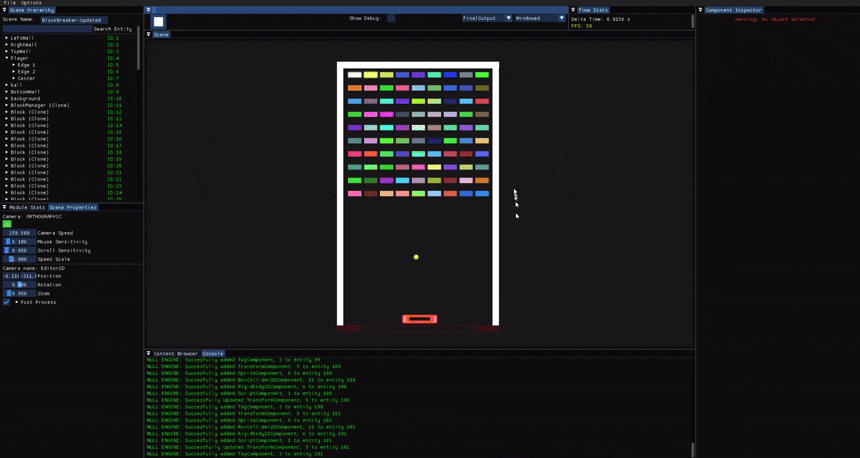
Task: Expand the Edge 1 child node
Action: (x=14, y=65)
